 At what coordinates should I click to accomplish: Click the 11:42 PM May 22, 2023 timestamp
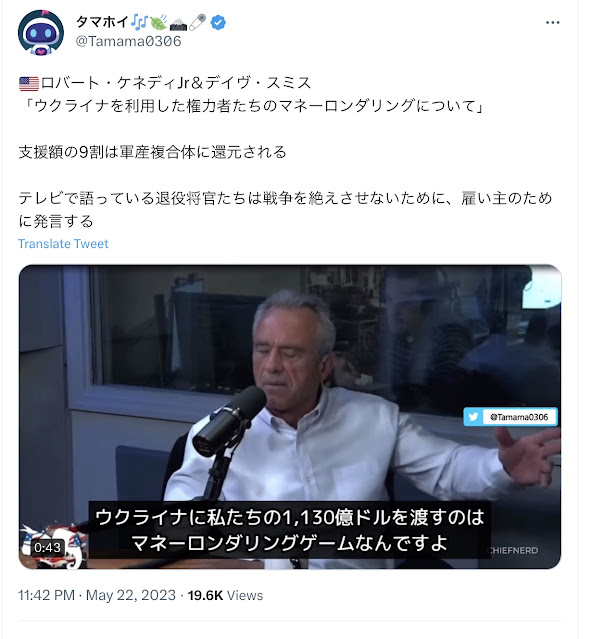pos(97,595)
